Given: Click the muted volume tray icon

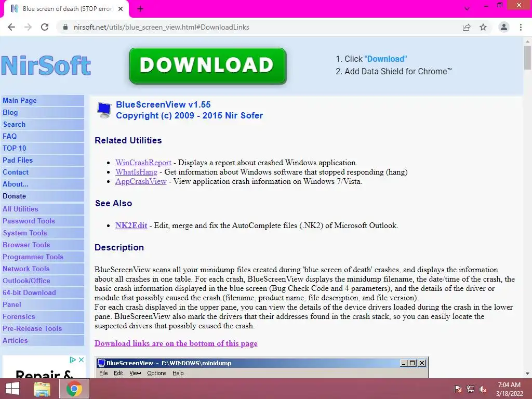Looking at the screenshot, I should 483,389.
